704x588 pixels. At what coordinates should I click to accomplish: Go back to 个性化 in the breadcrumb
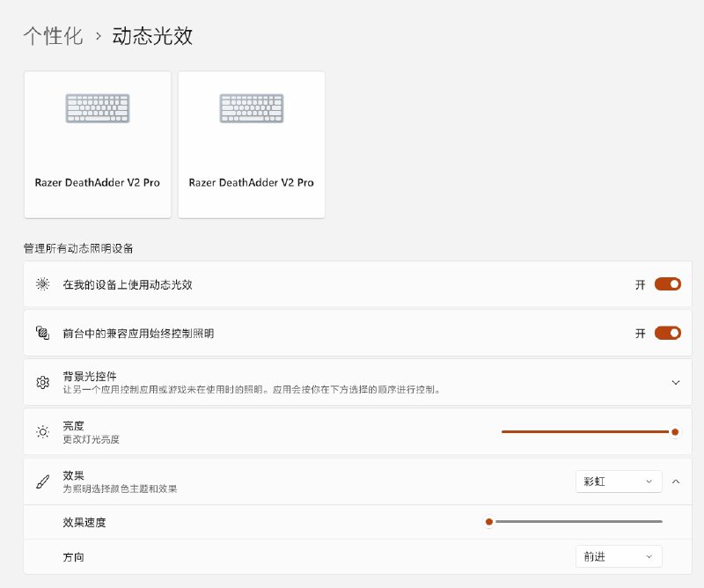53,36
